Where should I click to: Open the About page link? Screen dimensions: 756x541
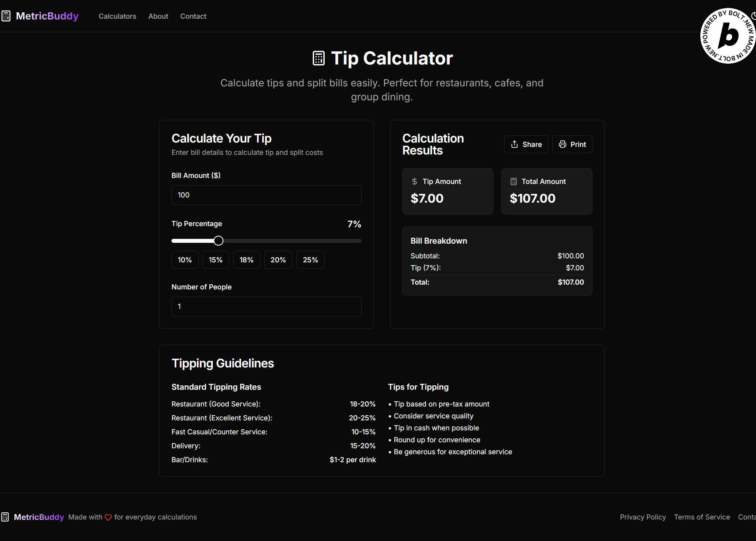(158, 16)
